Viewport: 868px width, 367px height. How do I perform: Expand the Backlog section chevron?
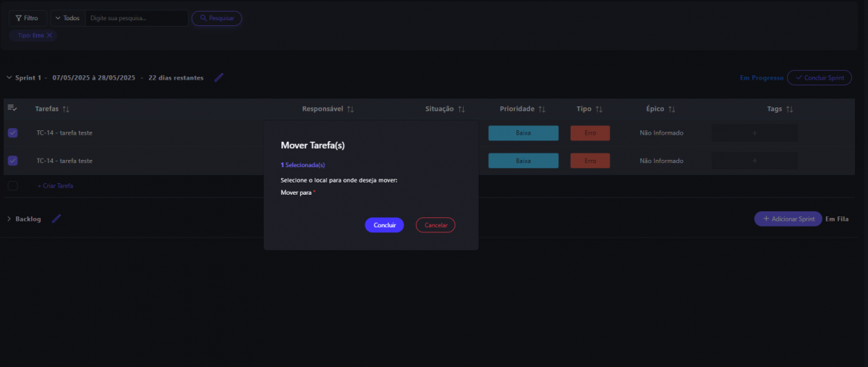click(x=9, y=219)
